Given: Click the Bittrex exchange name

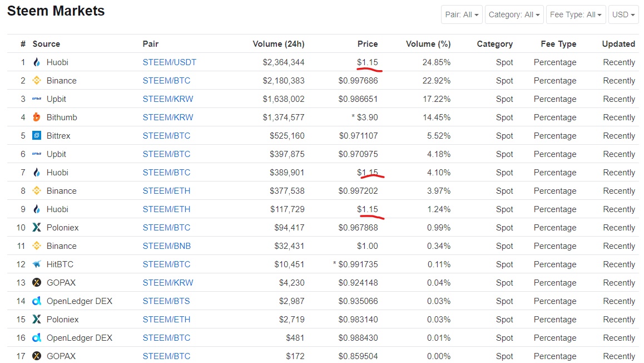Looking at the screenshot, I should click(x=58, y=136).
